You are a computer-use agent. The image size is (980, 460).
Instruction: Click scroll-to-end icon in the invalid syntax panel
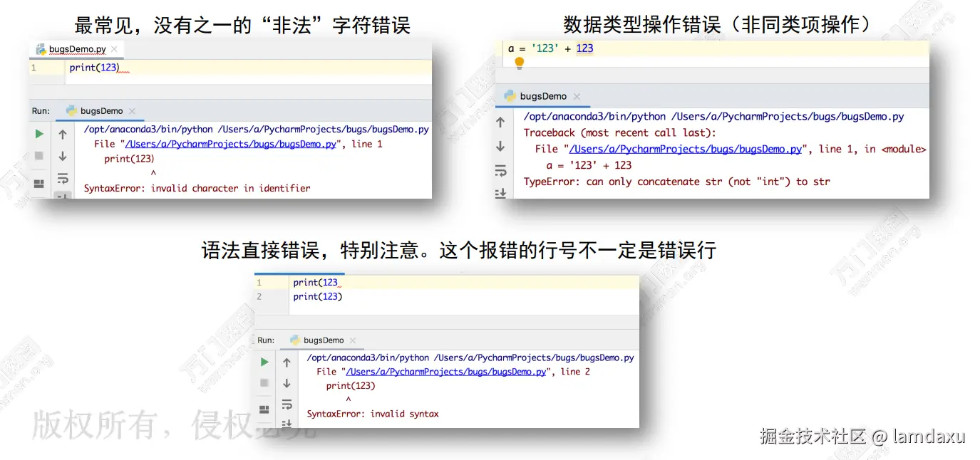287,423
